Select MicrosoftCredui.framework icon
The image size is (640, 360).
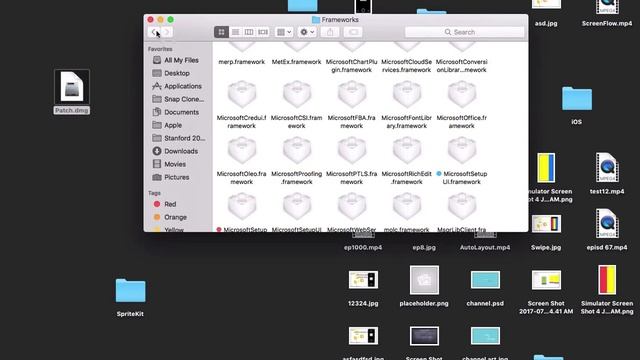[x=242, y=94]
